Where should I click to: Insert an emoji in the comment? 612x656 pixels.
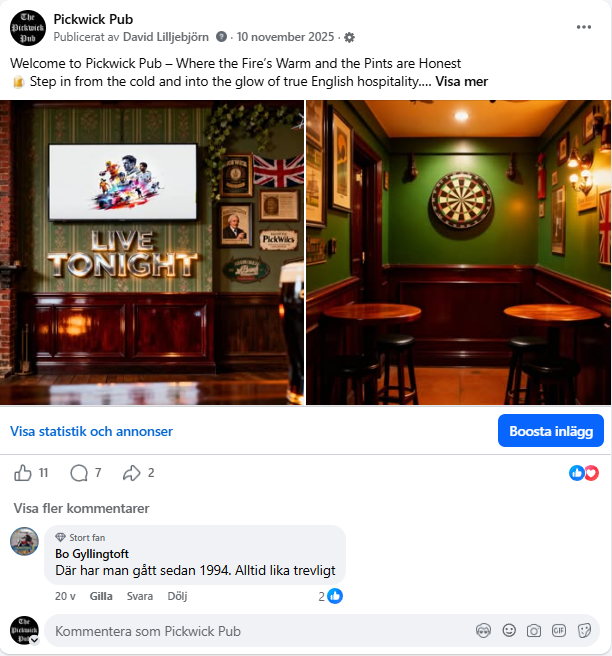click(x=509, y=630)
